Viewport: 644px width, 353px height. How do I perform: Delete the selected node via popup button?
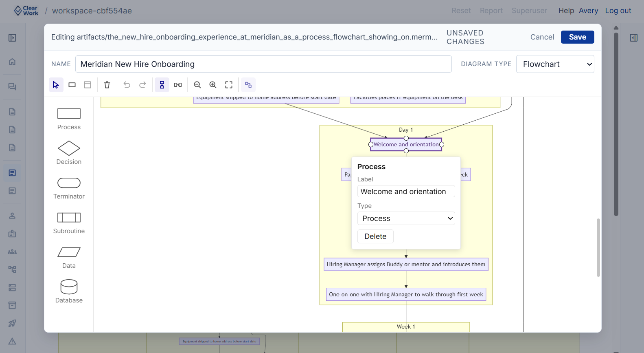tap(375, 236)
